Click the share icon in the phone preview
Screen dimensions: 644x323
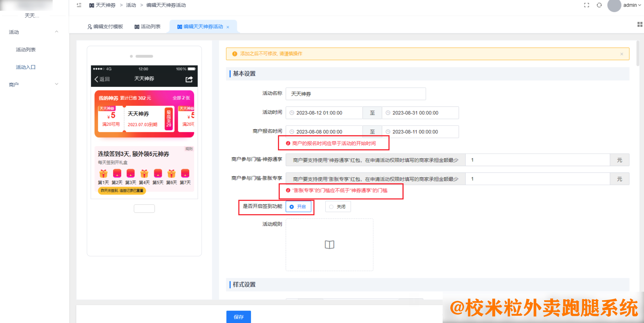(189, 79)
